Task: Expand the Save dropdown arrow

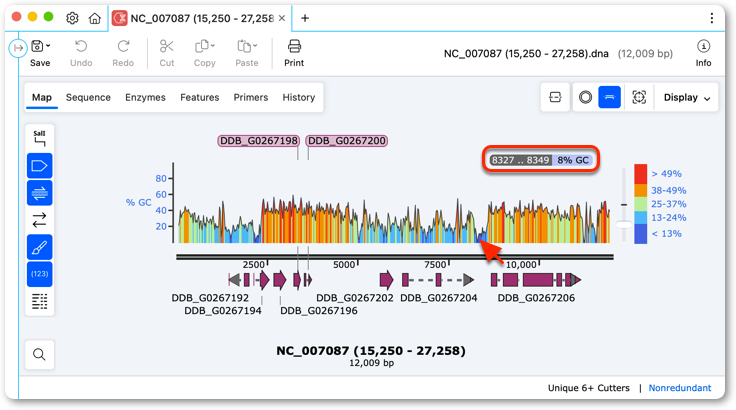Action: [48, 46]
